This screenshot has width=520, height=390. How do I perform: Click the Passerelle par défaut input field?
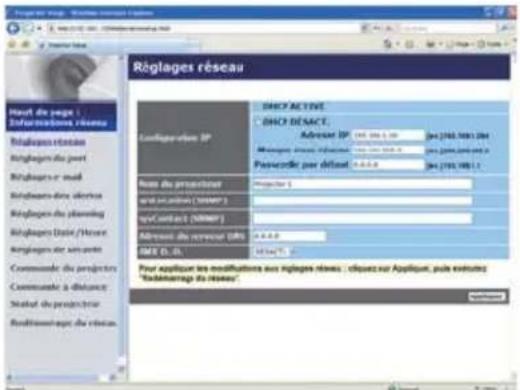388,165
